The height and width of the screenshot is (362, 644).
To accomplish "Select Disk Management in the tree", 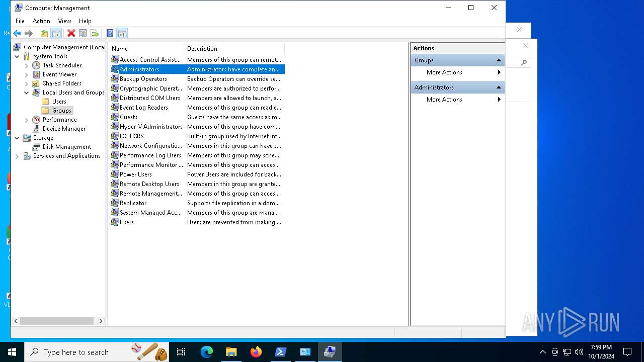I will click(67, 147).
